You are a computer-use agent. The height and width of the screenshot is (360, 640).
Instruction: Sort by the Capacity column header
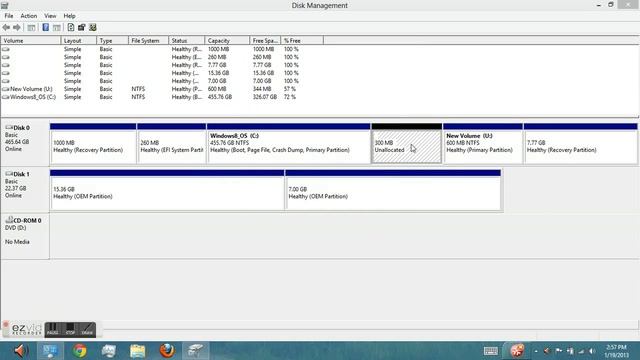(x=227, y=41)
